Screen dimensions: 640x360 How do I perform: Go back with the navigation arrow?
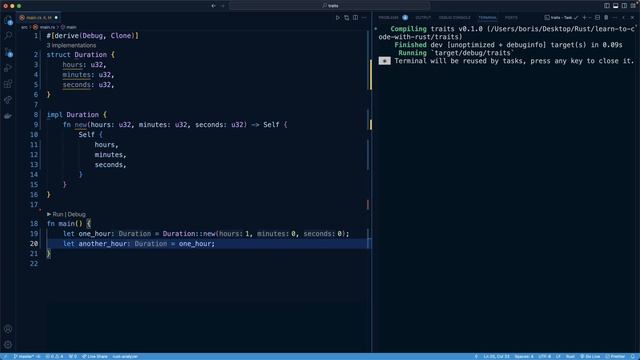click(x=213, y=6)
